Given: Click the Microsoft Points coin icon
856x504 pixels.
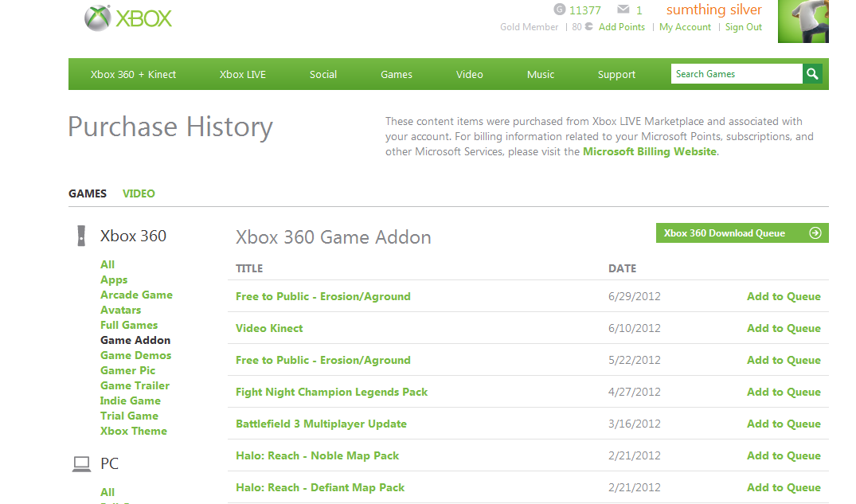Looking at the screenshot, I should [588, 27].
